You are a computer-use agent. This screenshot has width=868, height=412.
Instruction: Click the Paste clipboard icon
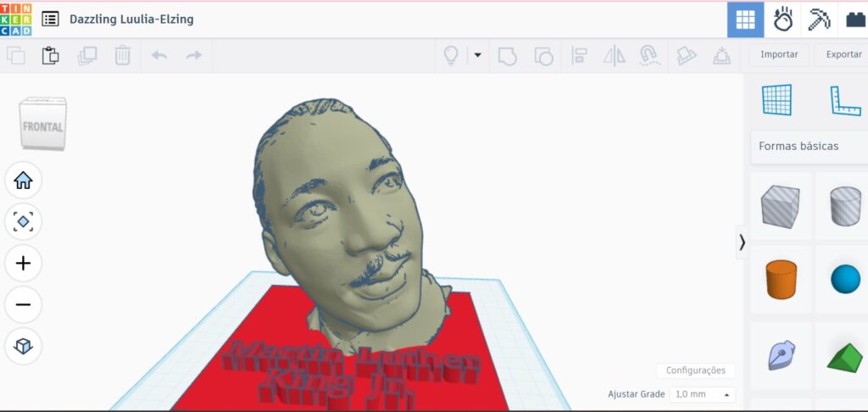pos(50,55)
